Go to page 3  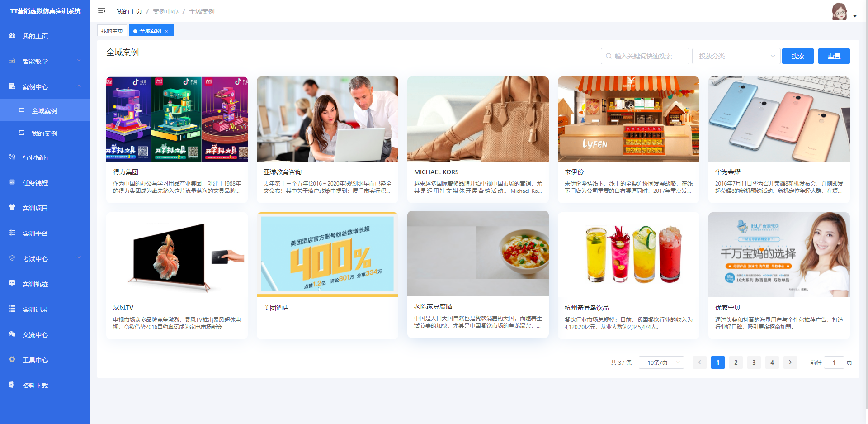coord(754,362)
